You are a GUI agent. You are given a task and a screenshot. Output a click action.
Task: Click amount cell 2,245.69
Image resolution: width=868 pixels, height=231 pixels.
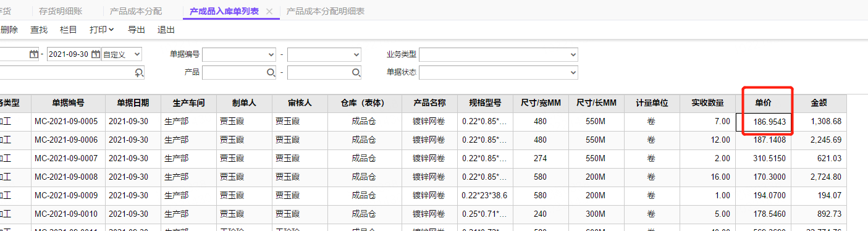pyautogui.click(x=819, y=140)
